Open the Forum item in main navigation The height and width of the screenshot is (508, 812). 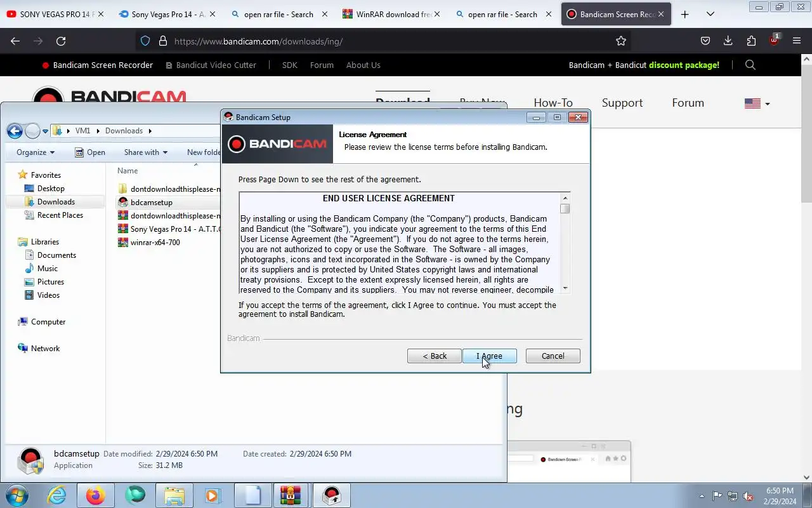688,103
